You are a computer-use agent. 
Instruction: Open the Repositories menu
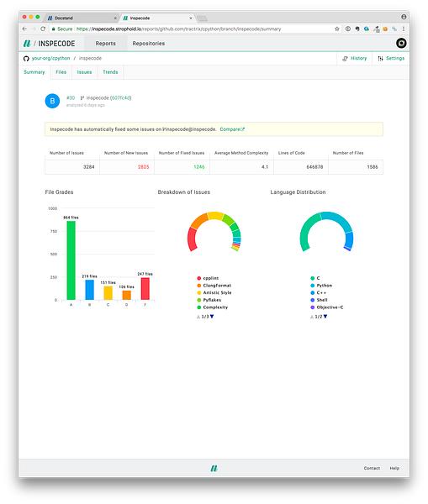[x=149, y=44]
